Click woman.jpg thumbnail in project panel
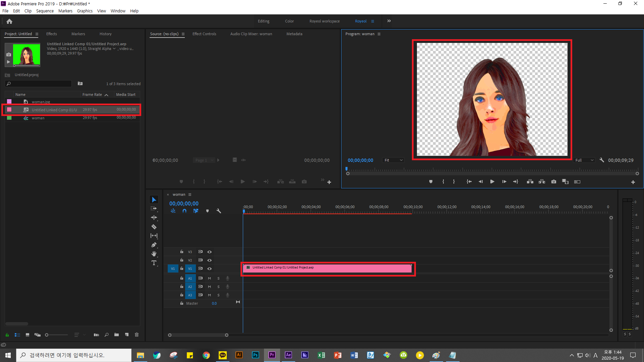Viewport: 644px width, 362px height. pos(41,102)
